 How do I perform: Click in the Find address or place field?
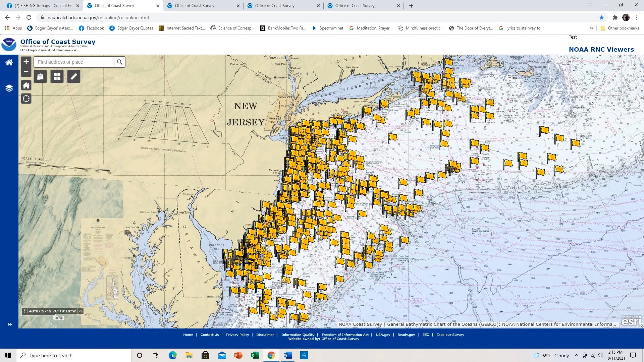pyautogui.click(x=74, y=62)
